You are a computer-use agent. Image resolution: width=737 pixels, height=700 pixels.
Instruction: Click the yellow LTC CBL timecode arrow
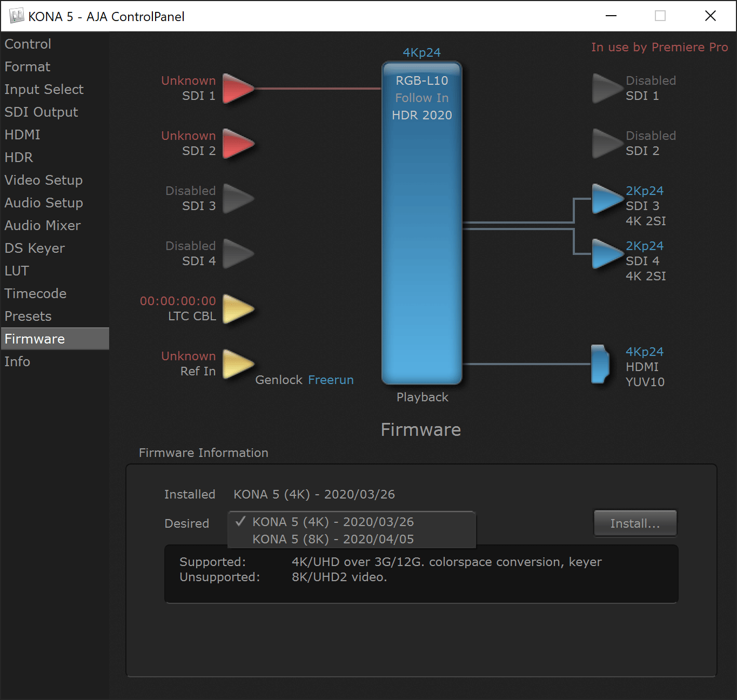pyautogui.click(x=238, y=309)
